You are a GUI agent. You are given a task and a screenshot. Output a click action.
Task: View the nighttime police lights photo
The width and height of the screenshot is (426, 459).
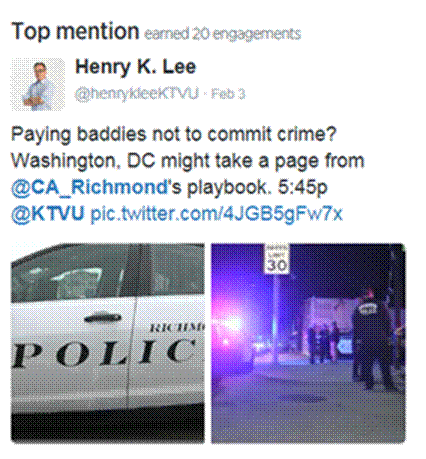(308, 343)
